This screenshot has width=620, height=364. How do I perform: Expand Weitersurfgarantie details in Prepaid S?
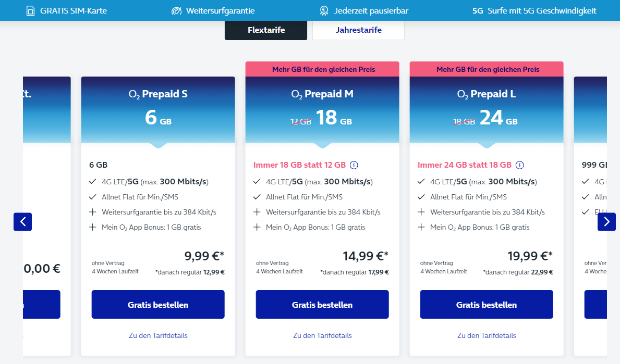(93, 212)
